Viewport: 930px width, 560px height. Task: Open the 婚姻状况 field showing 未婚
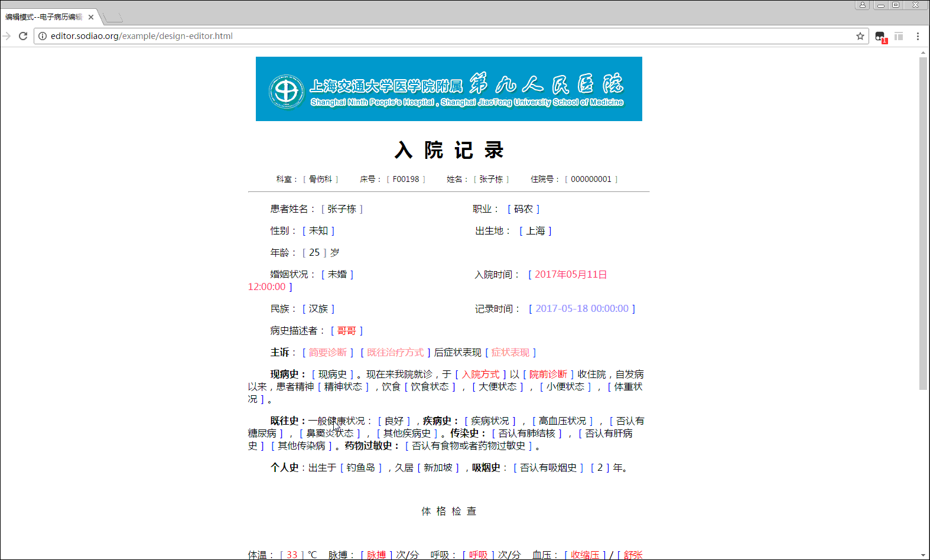(337, 275)
